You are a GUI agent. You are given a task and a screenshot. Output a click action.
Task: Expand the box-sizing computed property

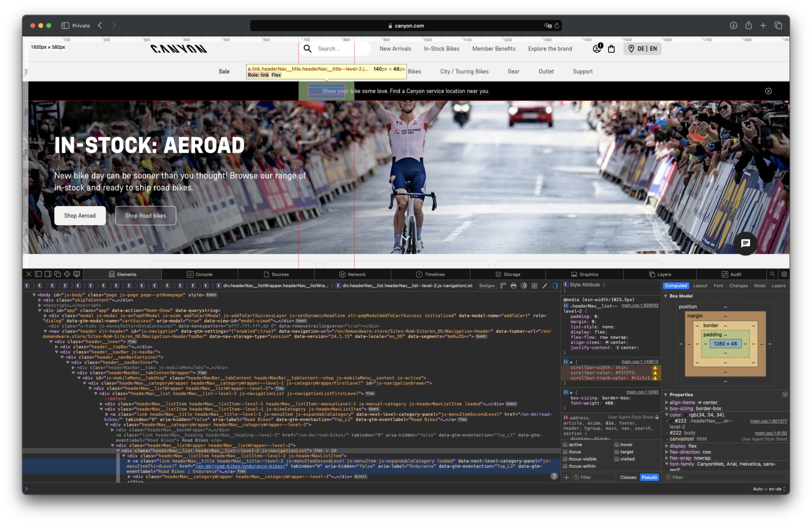point(667,408)
